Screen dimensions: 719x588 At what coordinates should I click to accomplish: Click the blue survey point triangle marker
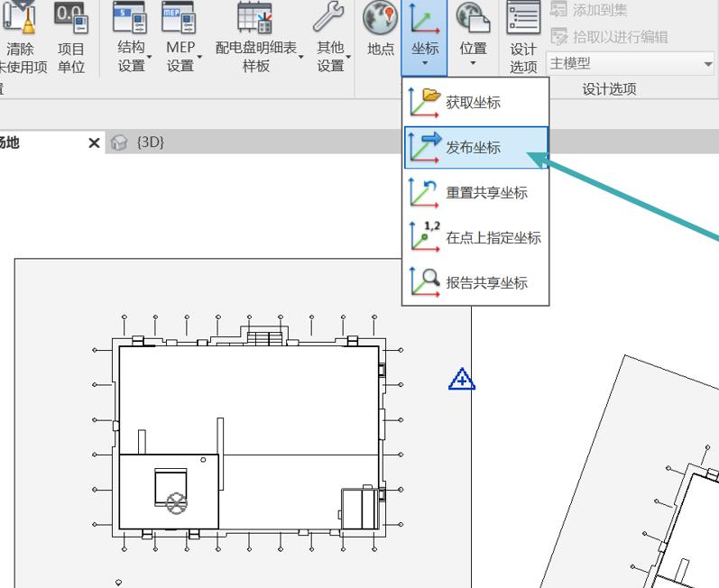coord(462,380)
